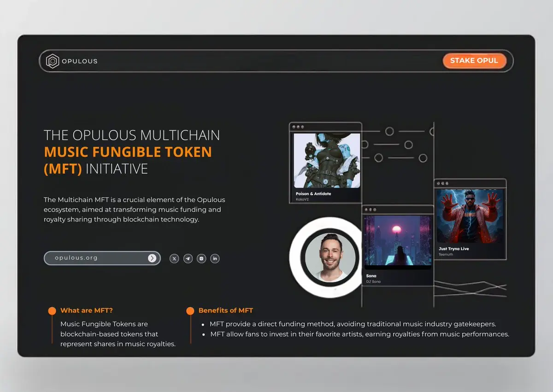Click the OPULOUS wordmark text
553x392 pixels.
[79, 61]
